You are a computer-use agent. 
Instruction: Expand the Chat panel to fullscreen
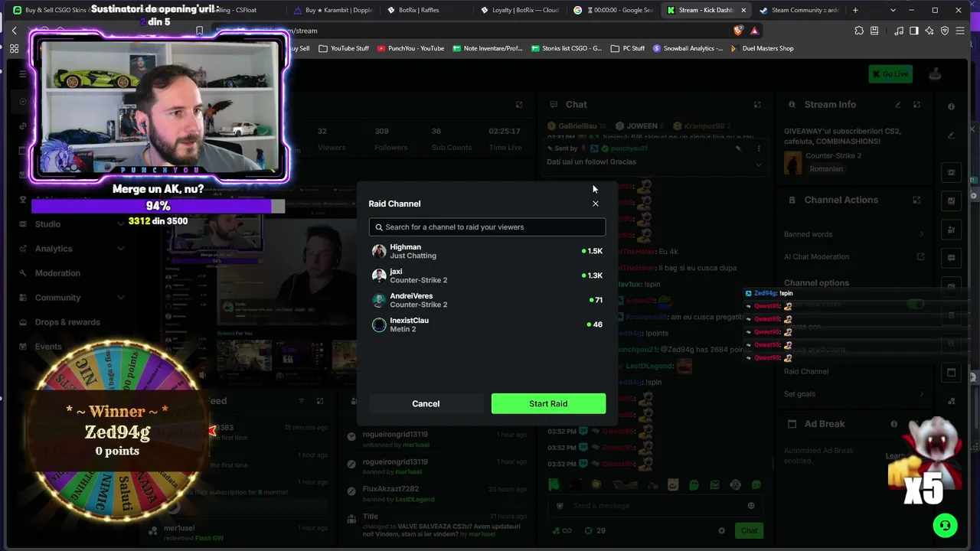point(757,105)
